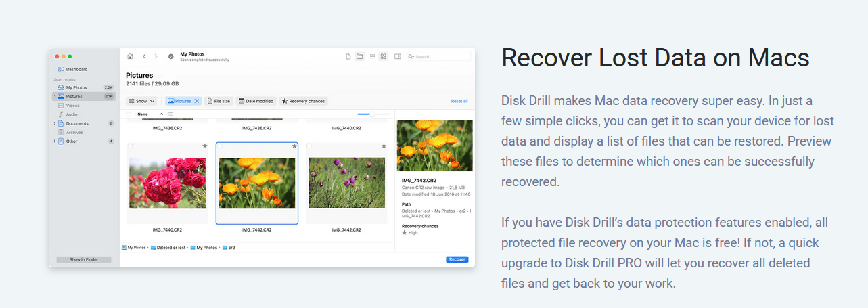Image resolution: width=868 pixels, height=308 pixels.
Task: Adjust the thumbnail size slider
Action: [x=373, y=114]
